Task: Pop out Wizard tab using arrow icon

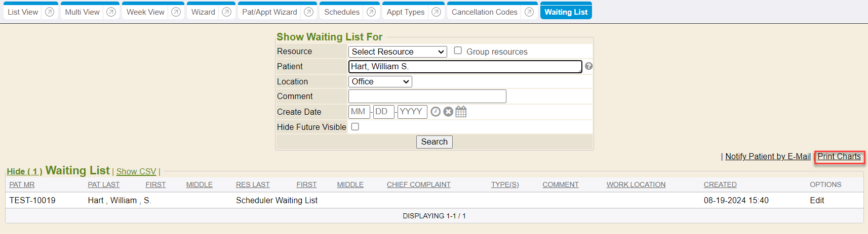Action: [227, 12]
